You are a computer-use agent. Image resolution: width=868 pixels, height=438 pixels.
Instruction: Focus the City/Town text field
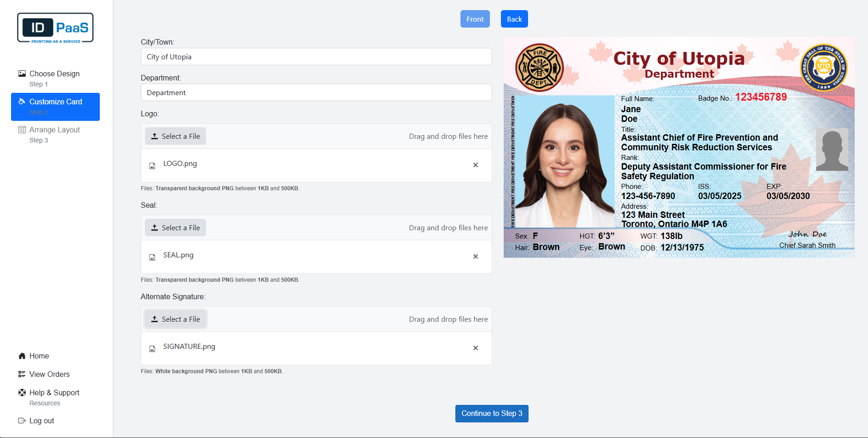(x=316, y=57)
